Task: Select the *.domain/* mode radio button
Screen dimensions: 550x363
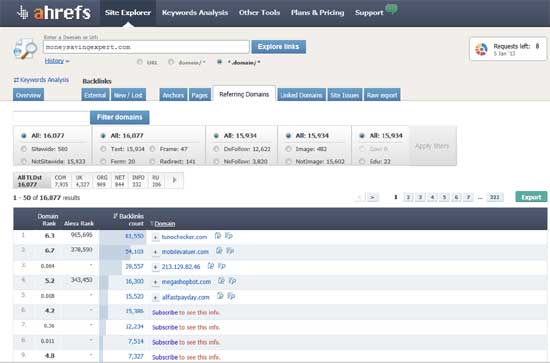Action: pyautogui.click(x=220, y=62)
